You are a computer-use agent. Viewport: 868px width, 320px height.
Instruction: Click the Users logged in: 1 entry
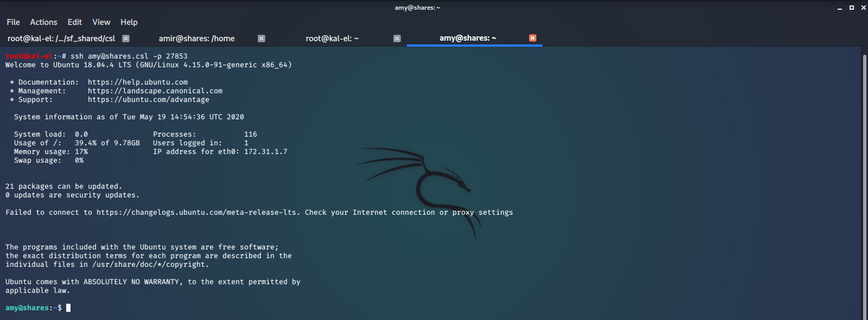point(201,143)
